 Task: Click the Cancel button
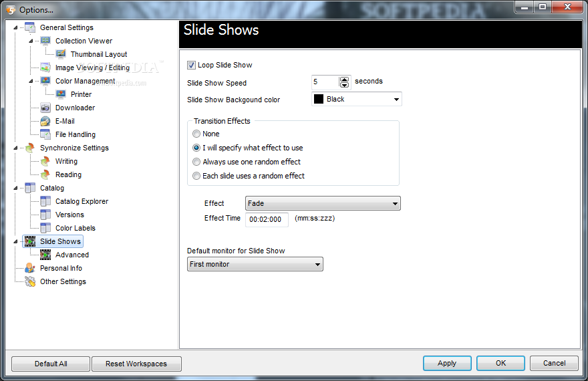(x=554, y=363)
